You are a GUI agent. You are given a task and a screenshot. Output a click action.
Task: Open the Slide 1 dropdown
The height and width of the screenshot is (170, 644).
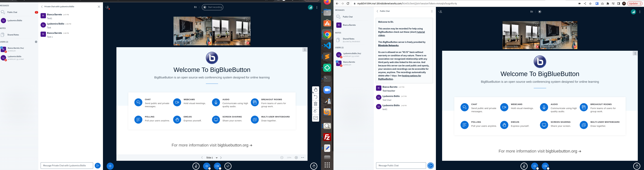[x=212, y=158]
